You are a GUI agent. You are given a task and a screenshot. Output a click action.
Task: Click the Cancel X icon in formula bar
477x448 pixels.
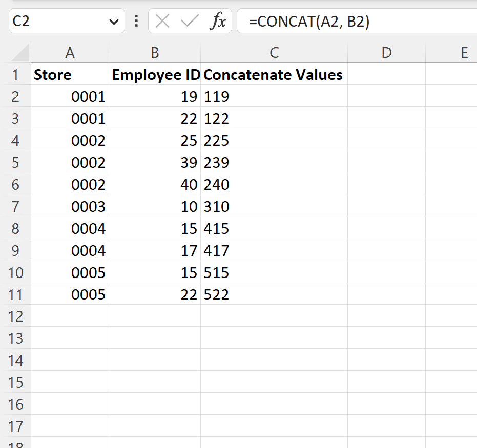pos(162,22)
